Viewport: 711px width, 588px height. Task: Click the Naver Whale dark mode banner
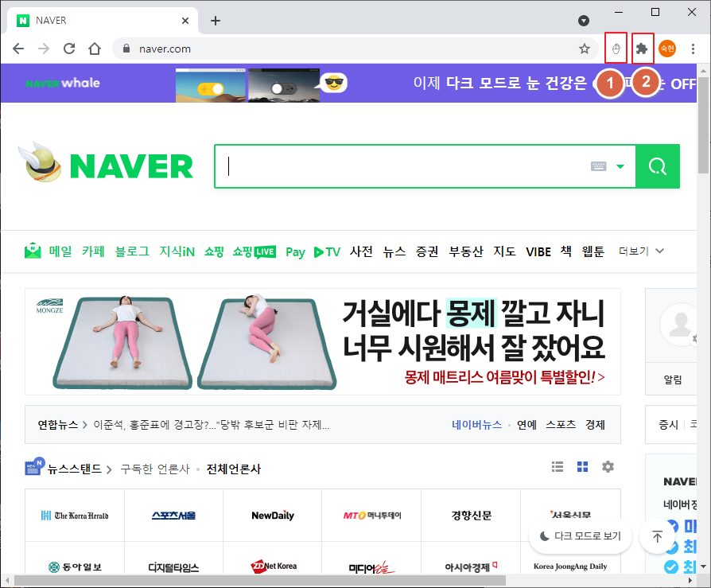pyautogui.click(x=348, y=83)
